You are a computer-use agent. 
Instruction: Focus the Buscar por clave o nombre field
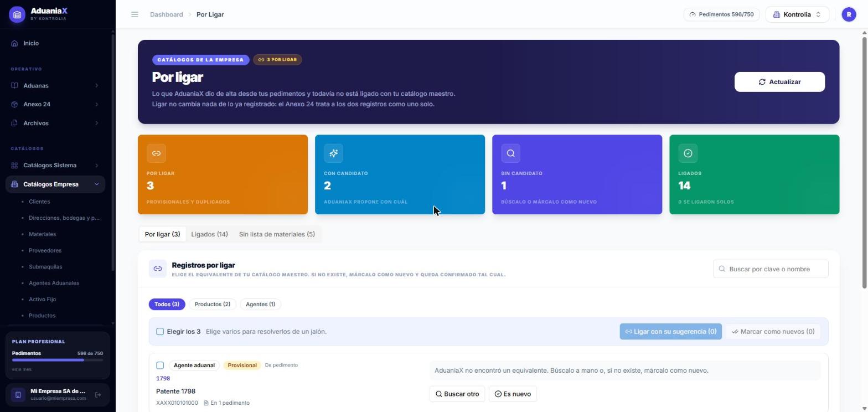(x=771, y=269)
